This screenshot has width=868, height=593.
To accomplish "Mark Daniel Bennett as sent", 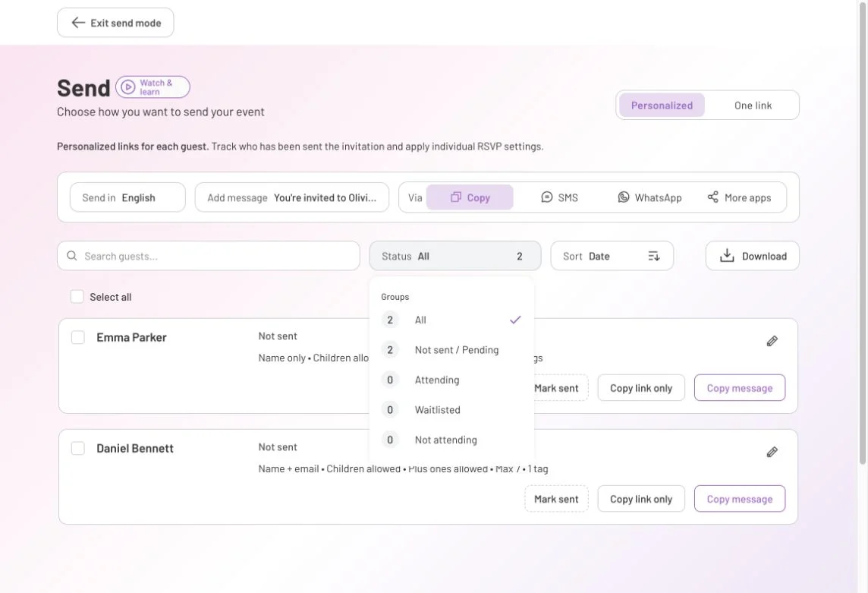I will click(556, 499).
